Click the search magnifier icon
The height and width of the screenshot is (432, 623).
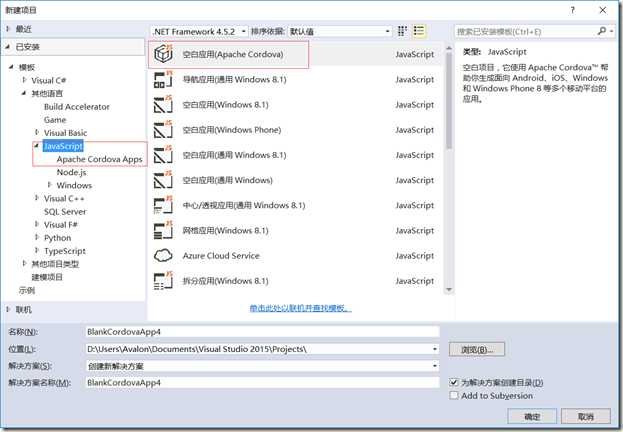tap(602, 31)
